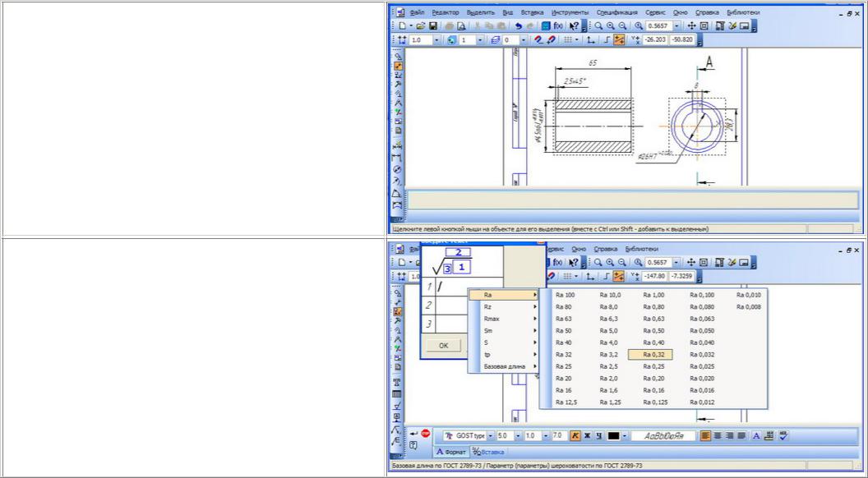
Task: Click zoom window magnifier in roughness menu window
Action: click(598, 262)
